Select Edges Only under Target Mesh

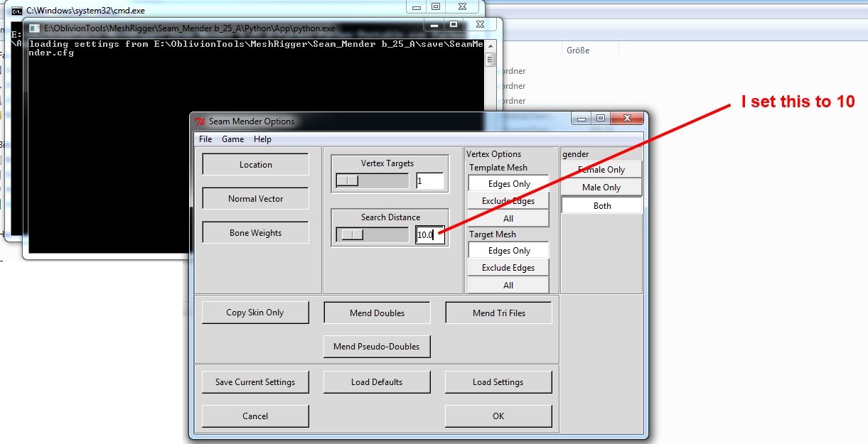tap(509, 250)
